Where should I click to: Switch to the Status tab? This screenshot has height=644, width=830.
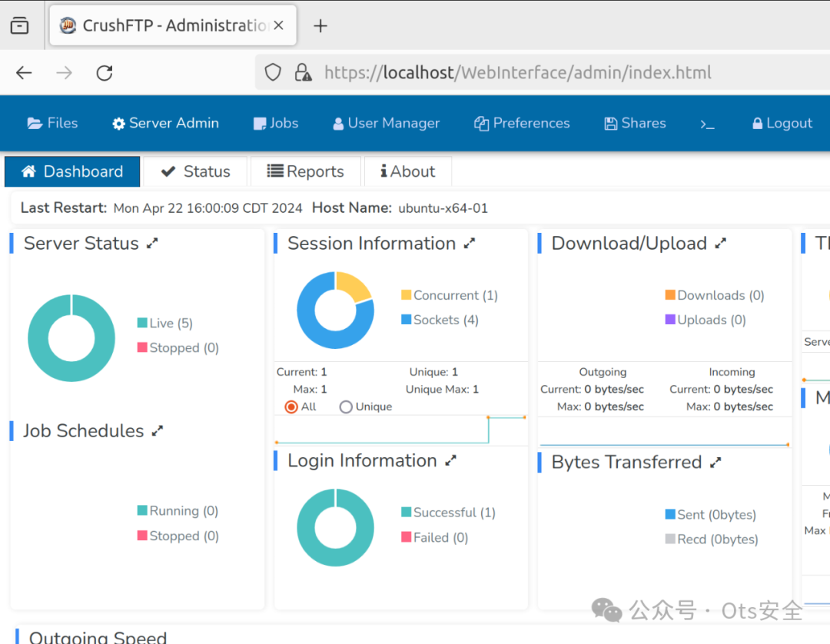195,171
